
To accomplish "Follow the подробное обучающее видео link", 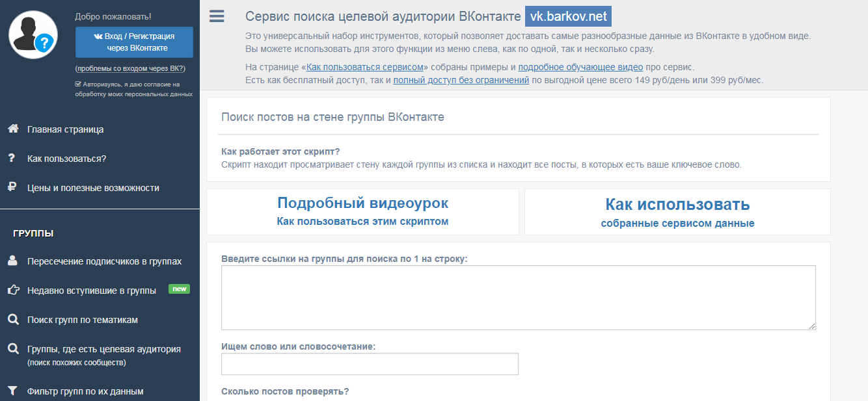I will [x=580, y=67].
